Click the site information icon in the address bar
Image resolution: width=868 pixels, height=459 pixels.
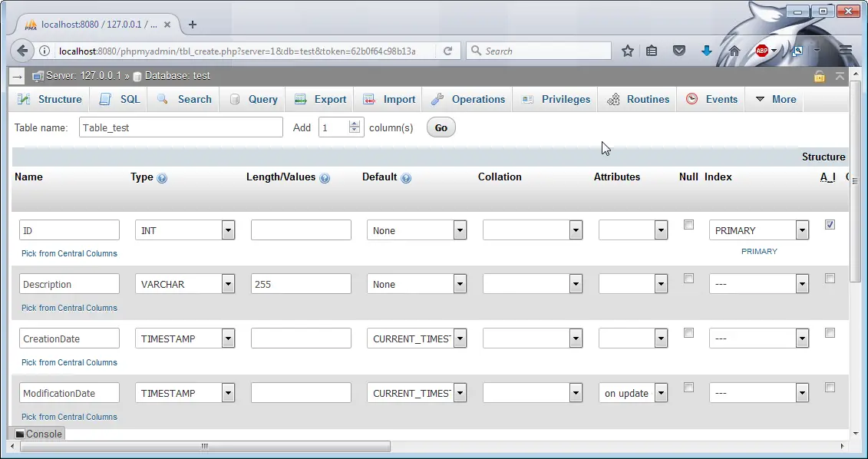(45, 51)
